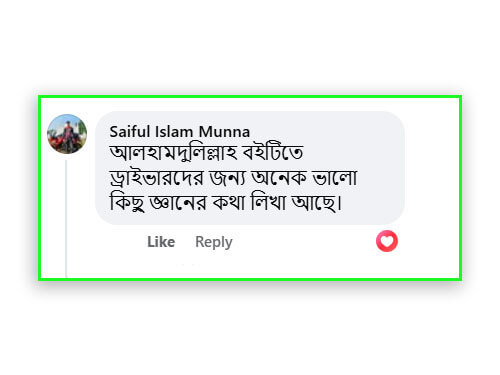Click the white heart inside the reaction badge
This screenshot has height=375, width=500.
click(387, 241)
